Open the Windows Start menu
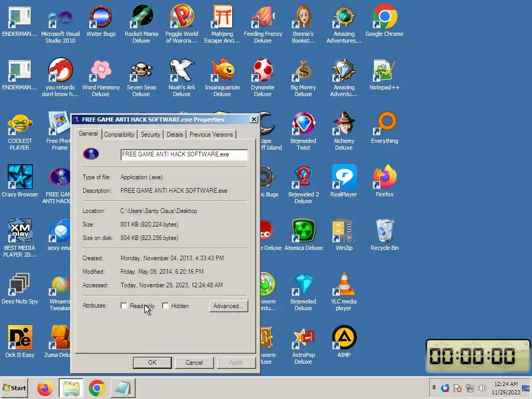The width and height of the screenshot is (532, 399). coord(15,388)
